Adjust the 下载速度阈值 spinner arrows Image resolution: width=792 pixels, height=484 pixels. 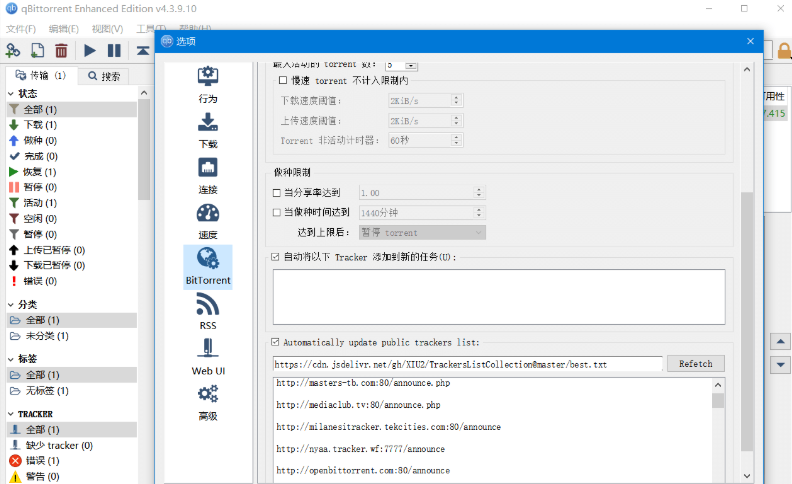tap(456, 101)
